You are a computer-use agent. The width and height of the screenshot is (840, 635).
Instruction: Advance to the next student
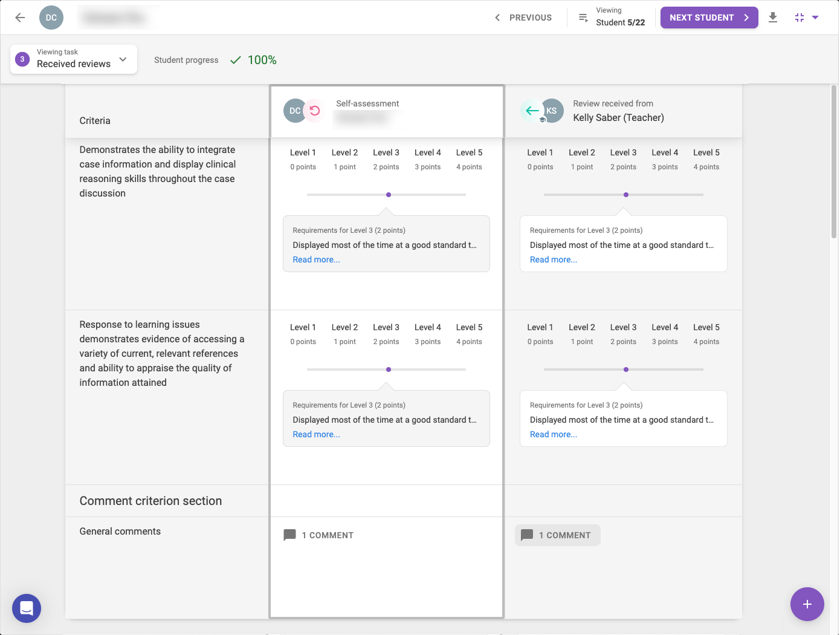(709, 18)
